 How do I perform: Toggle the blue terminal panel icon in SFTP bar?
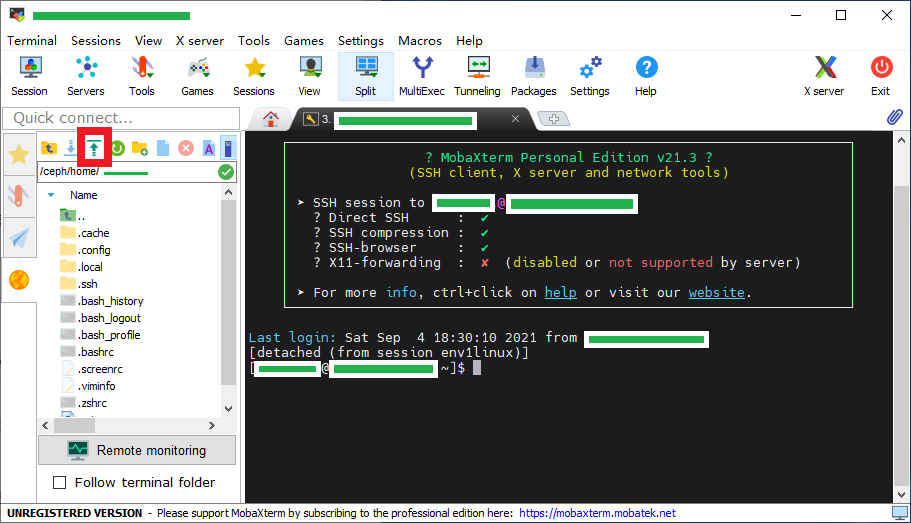pyautogui.click(x=229, y=148)
